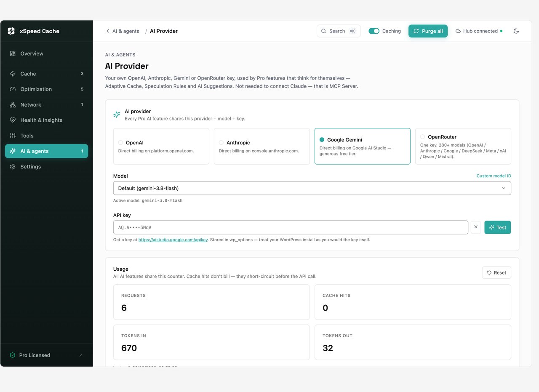Screen dimensions: 539x392
Task: Select the Google Gemini provider radio
Action: [x=322, y=140]
